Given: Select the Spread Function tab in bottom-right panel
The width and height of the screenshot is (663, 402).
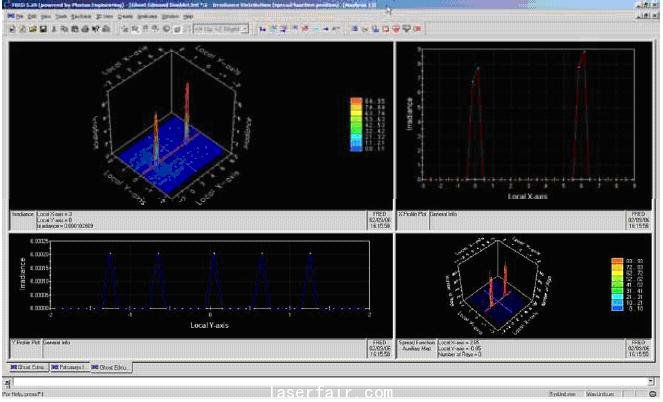Looking at the screenshot, I should click(x=415, y=341).
